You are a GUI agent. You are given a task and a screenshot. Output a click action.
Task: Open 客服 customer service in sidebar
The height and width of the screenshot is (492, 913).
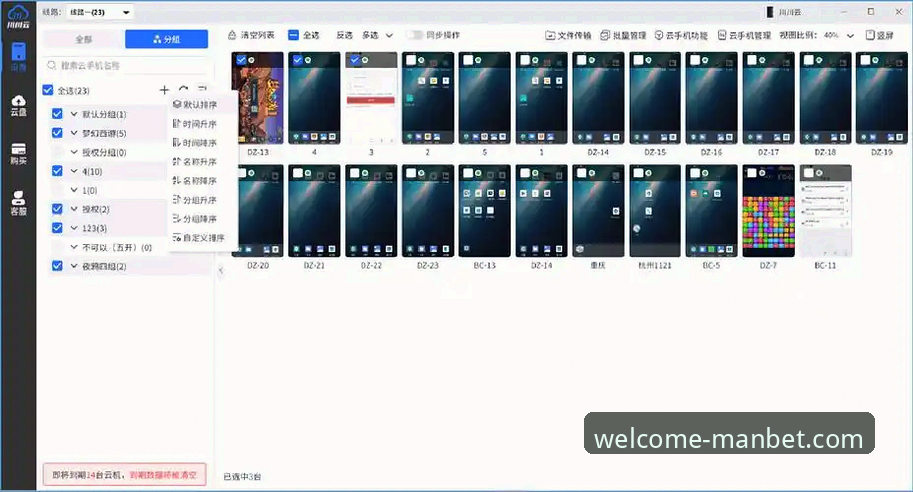tap(18, 203)
